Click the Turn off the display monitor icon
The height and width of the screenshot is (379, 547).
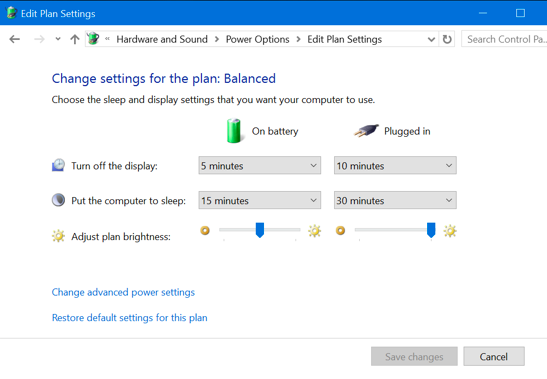(59, 165)
